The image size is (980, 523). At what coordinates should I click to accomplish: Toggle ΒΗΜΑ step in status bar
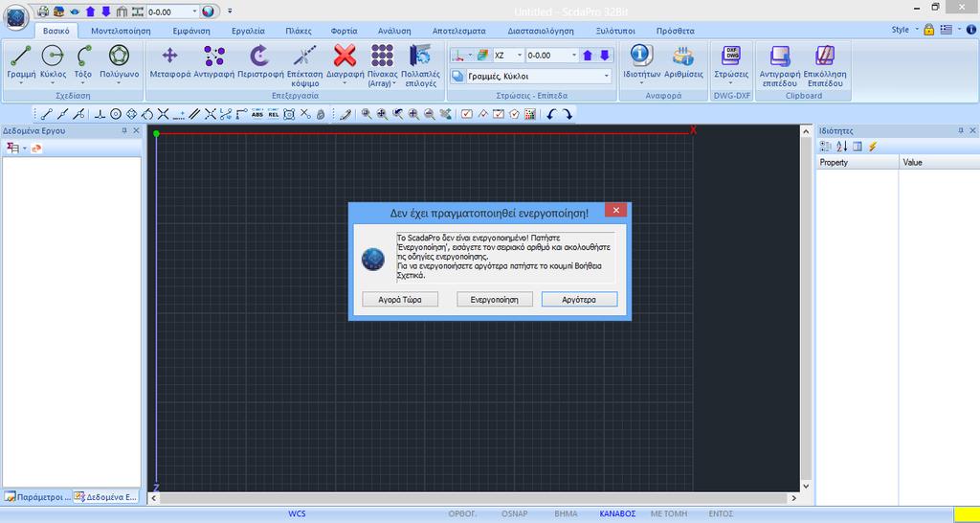coord(567,513)
